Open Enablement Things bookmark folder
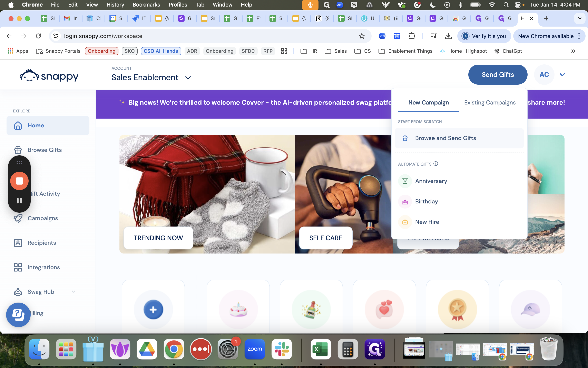588x368 pixels. tap(405, 51)
